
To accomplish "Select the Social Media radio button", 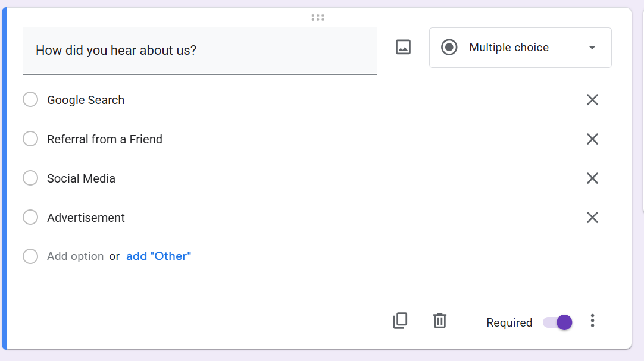I will (x=30, y=178).
